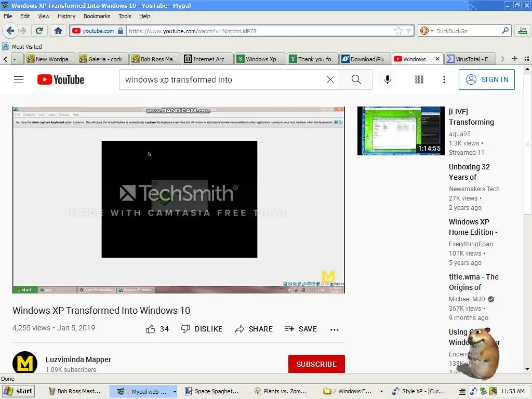The height and width of the screenshot is (399, 532).
Task: Open YouTube hamburger guide menu
Action: tap(19, 79)
